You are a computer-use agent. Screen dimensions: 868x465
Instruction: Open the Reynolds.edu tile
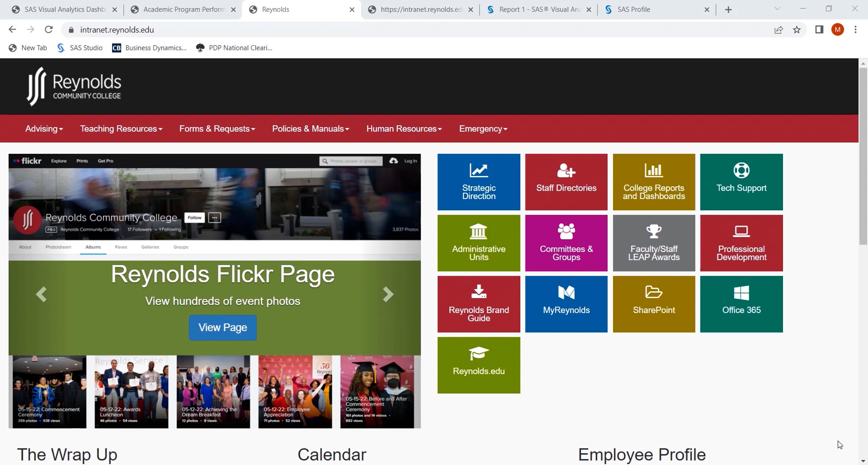[x=478, y=365]
